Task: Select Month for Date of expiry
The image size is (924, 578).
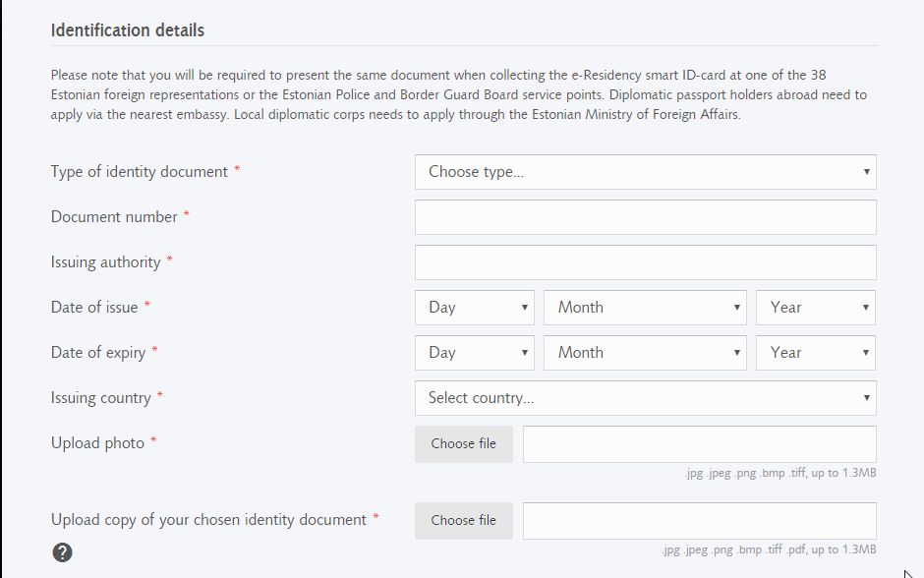Action: (x=645, y=353)
